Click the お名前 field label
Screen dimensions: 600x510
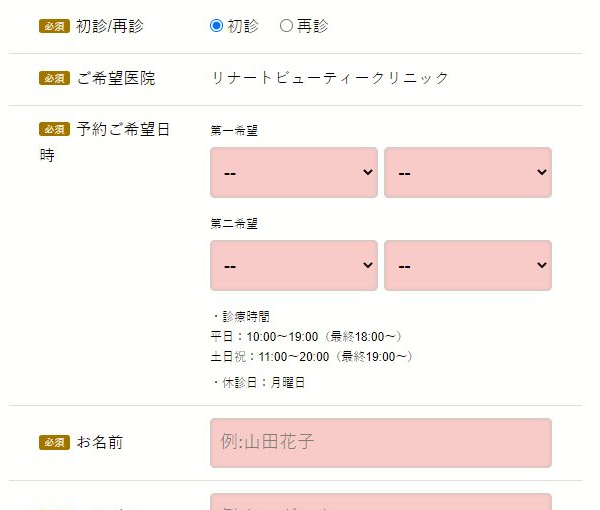pos(100,442)
